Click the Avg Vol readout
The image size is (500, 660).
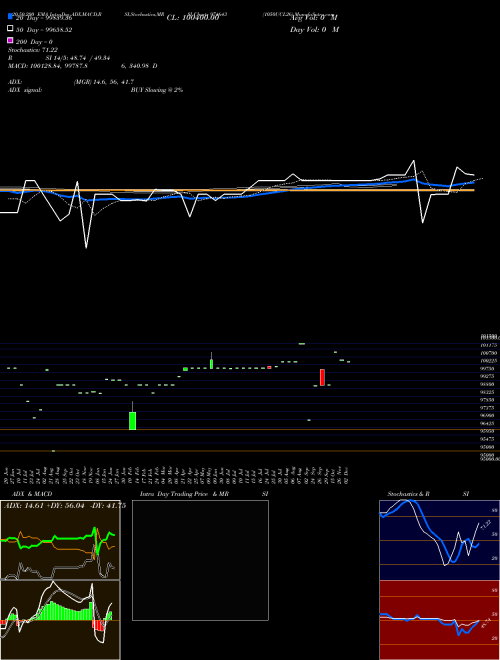pyautogui.click(x=314, y=18)
